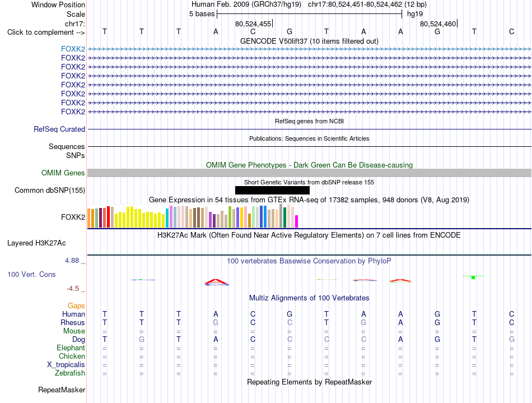The image size is (532, 403).
Task: Click the light-blue highlighted FOXK2 transcript label
Action: point(73,49)
